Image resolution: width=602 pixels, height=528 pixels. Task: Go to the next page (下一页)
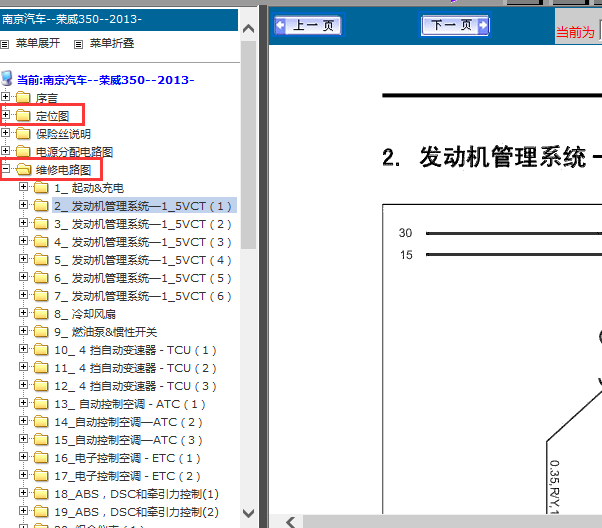coord(455,25)
